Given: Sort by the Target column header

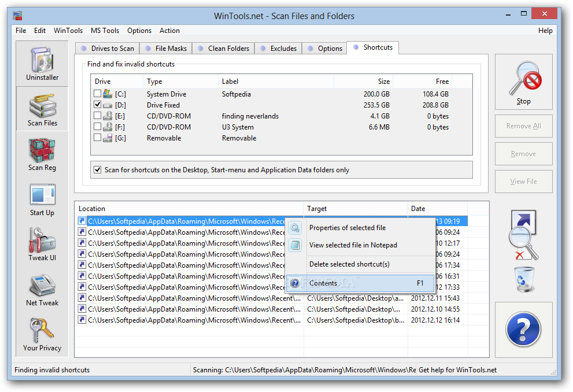Looking at the screenshot, I should tap(355, 209).
